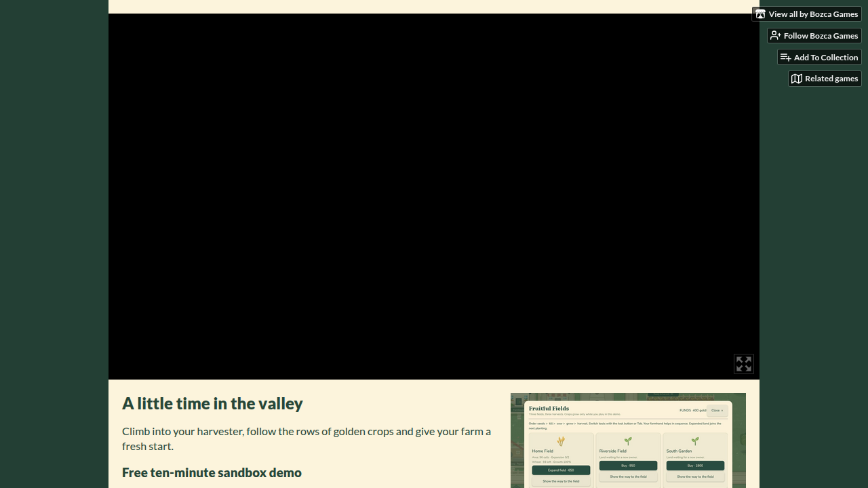Open the Related games link

pyautogui.click(x=825, y=79)
